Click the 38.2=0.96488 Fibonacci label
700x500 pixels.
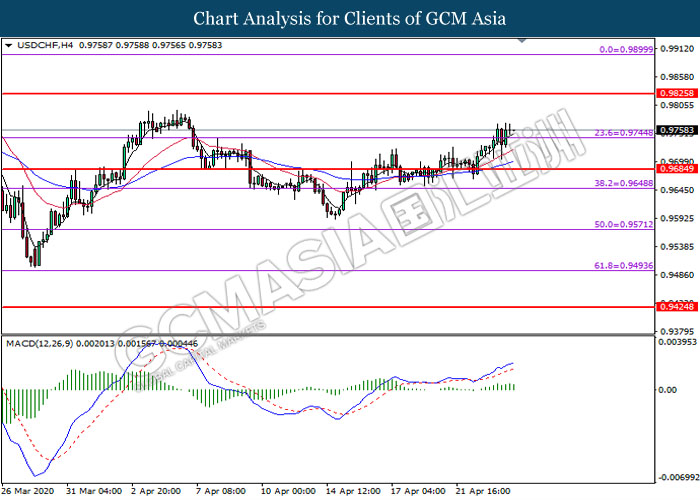click(624, 183)
